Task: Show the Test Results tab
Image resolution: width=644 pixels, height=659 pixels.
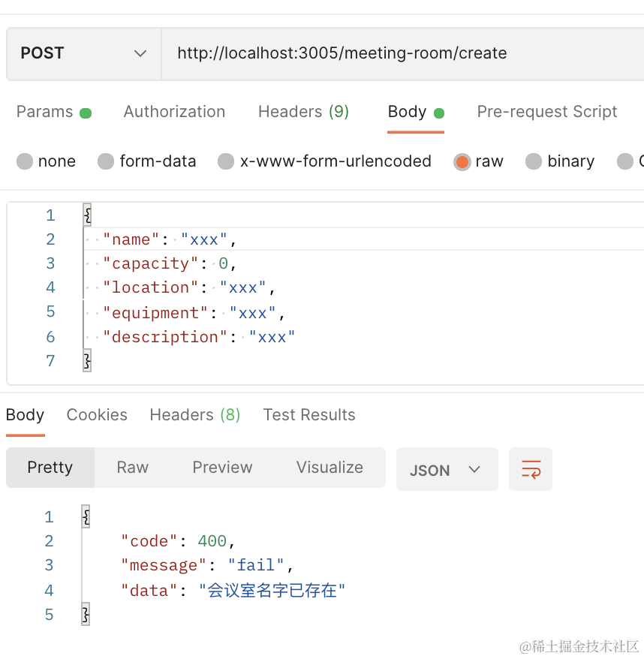Action: point(309,415)
